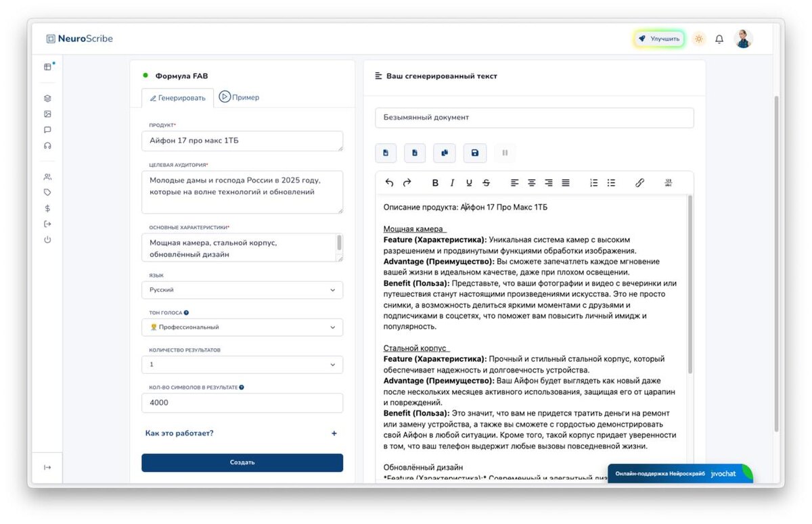Click the characteristics field inner scrollbar
The width and height of the screenshot is (812, 524).
[339, 243]
